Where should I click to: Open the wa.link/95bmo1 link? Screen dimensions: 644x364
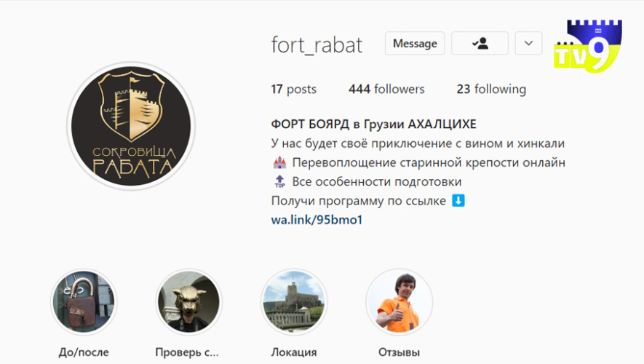[317, 220]
